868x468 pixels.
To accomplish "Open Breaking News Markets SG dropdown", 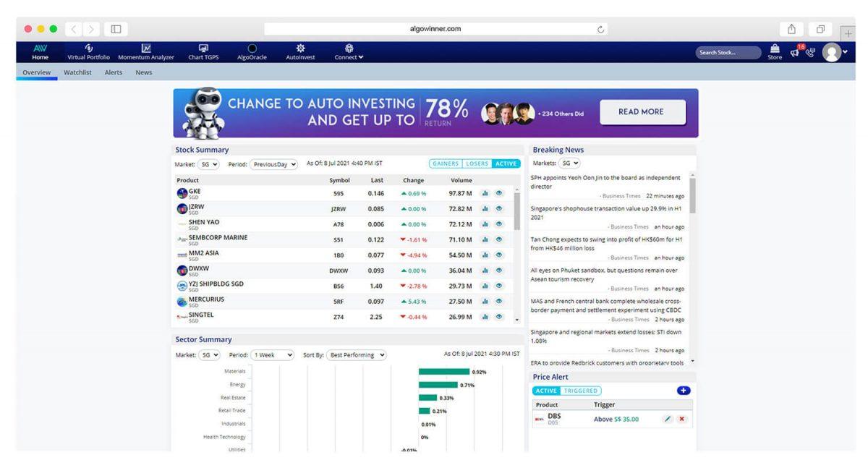I will coord(571,163).
